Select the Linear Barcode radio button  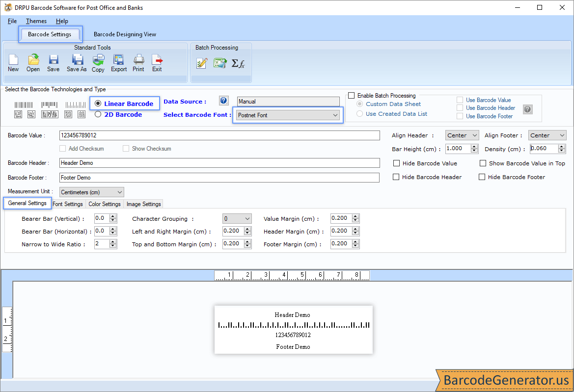(98, 104)
